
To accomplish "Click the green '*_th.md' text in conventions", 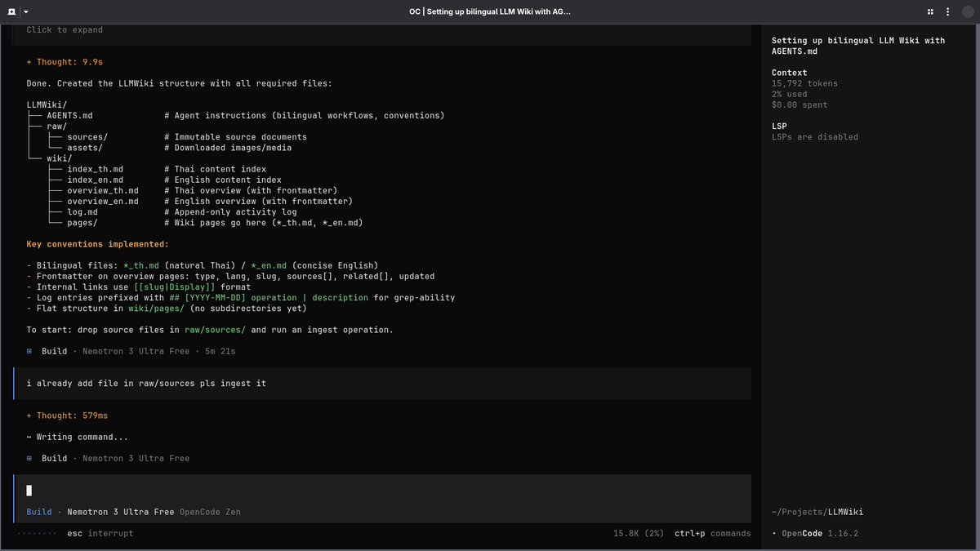I will point(141,265).
